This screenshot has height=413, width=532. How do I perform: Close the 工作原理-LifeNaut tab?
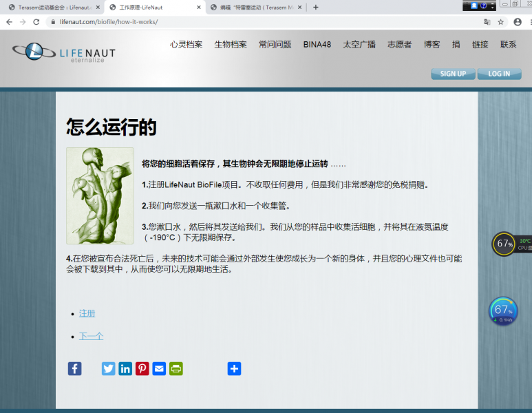point(199,7)
